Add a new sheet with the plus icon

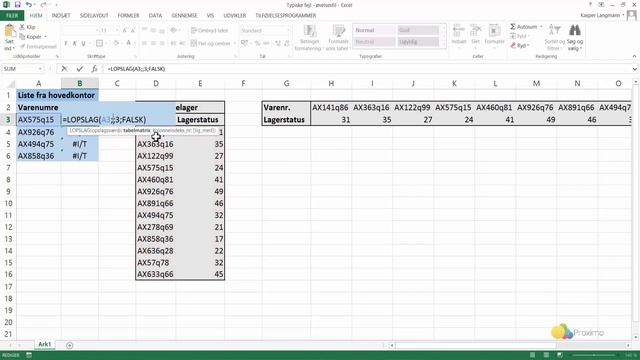(x=69, y=345)
